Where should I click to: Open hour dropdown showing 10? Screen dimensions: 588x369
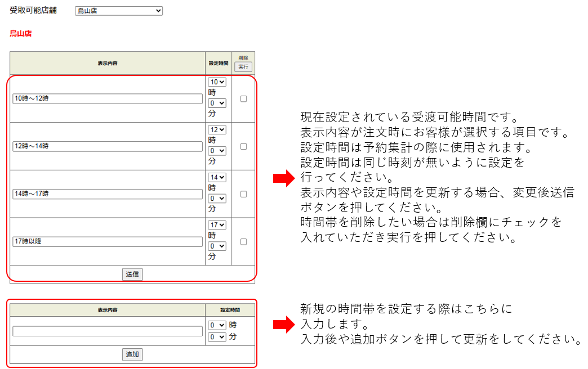(217, 82)
